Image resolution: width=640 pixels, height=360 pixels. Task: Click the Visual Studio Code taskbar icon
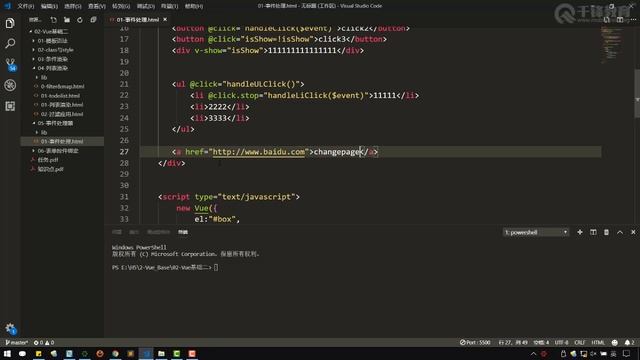coord(146,353)
